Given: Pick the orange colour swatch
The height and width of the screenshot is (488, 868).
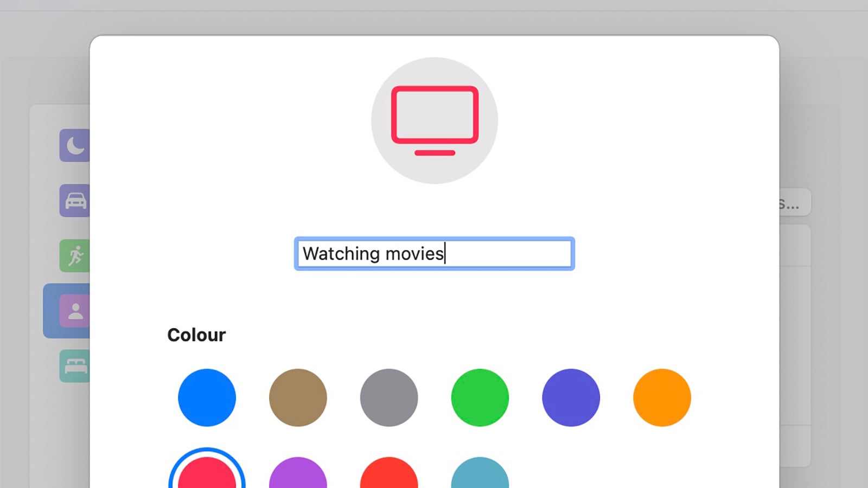Looking at the screenshot, I should click(x=661, y=397).
